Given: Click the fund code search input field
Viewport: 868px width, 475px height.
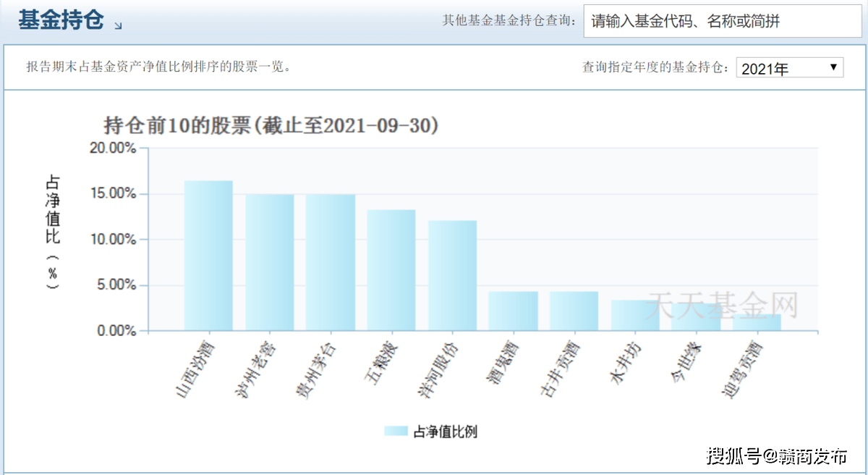Looking at the screenshot, I should click(x=723, y=22).
